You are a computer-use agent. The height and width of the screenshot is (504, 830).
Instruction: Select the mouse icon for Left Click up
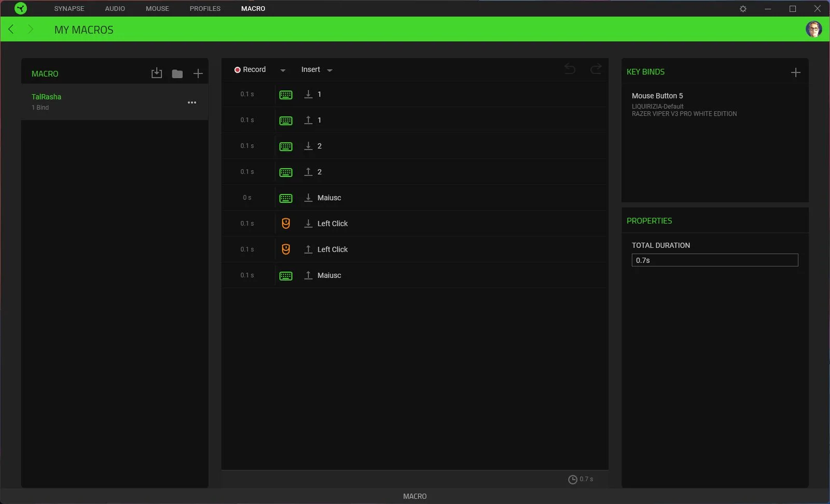(x=286, y=249)
